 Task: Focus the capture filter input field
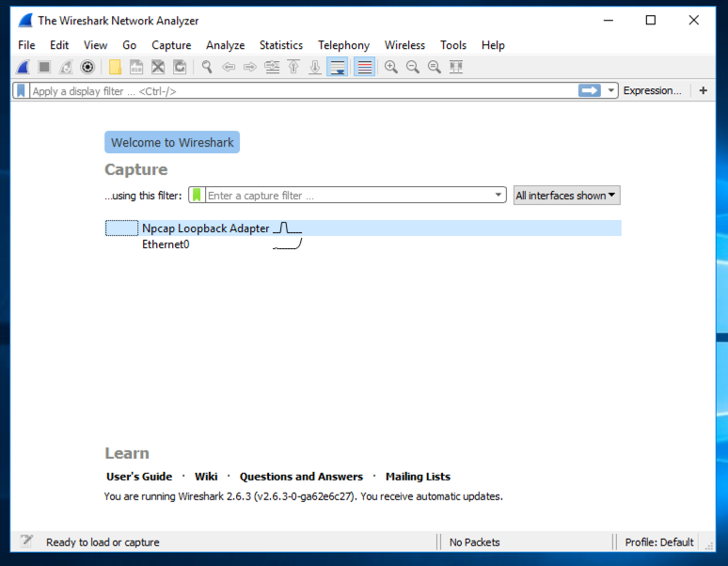click(x=349, y=196)
